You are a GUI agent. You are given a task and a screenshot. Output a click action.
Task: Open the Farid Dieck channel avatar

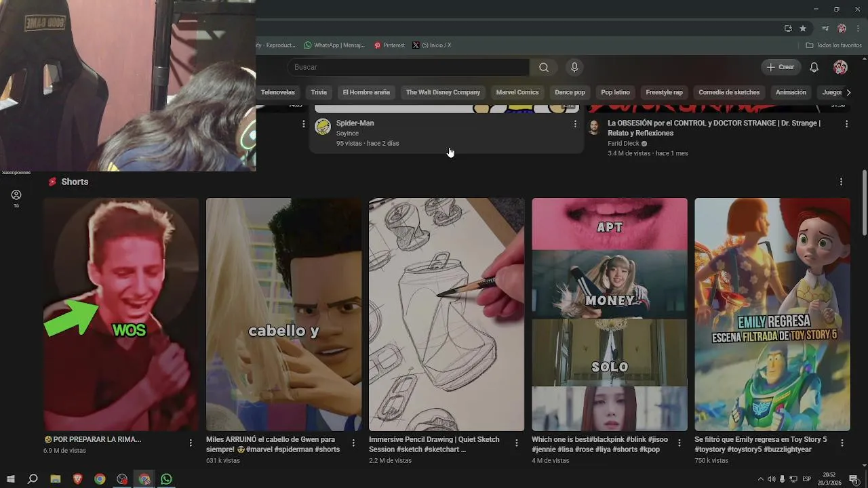tap(594, 127)
